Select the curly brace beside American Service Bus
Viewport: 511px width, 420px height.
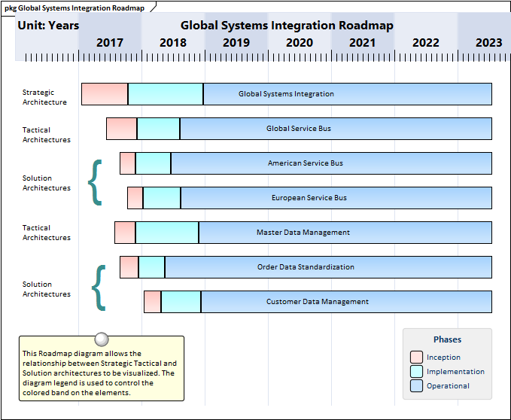coord(95,181)
